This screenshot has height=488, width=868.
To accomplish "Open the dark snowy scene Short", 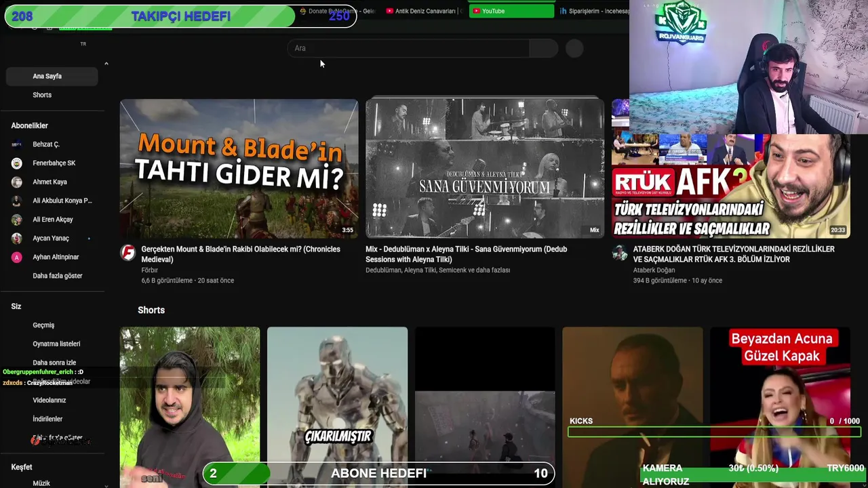I will (x=485, y=407).
